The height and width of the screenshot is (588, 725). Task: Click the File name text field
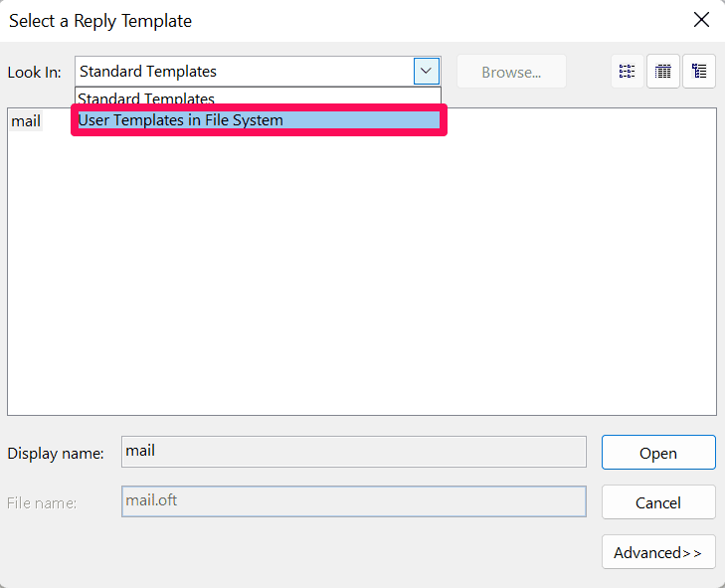353,501
